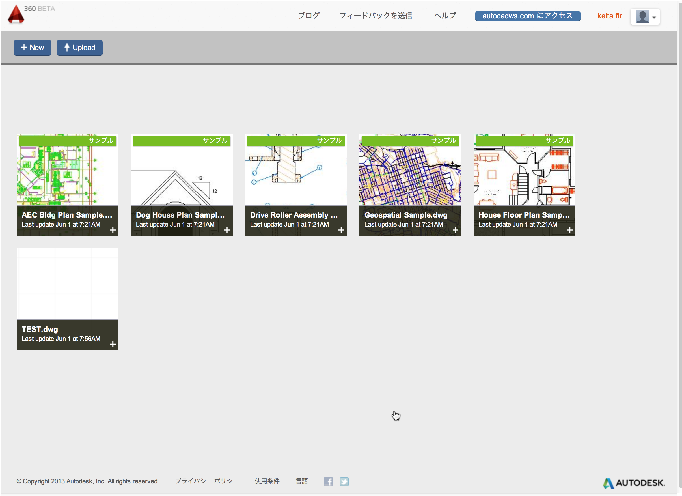The image size is (682, 496).
Task: Open the ヘルプ (Help) link
Action: point(445,16)
